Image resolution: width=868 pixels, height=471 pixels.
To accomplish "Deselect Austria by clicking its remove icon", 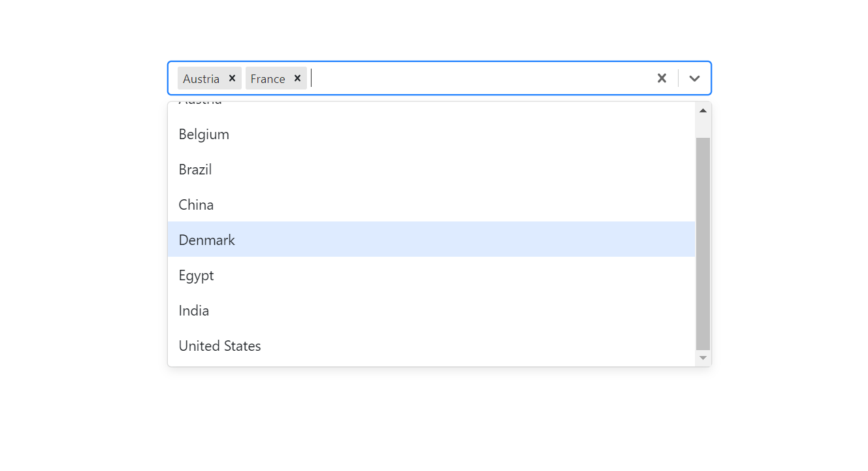I will point(232,78).
